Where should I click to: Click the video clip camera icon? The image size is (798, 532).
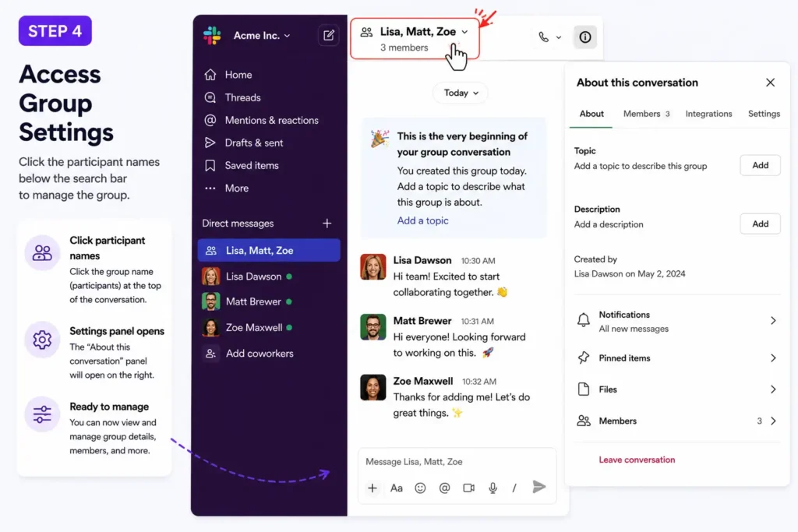[x=468, y=488]
